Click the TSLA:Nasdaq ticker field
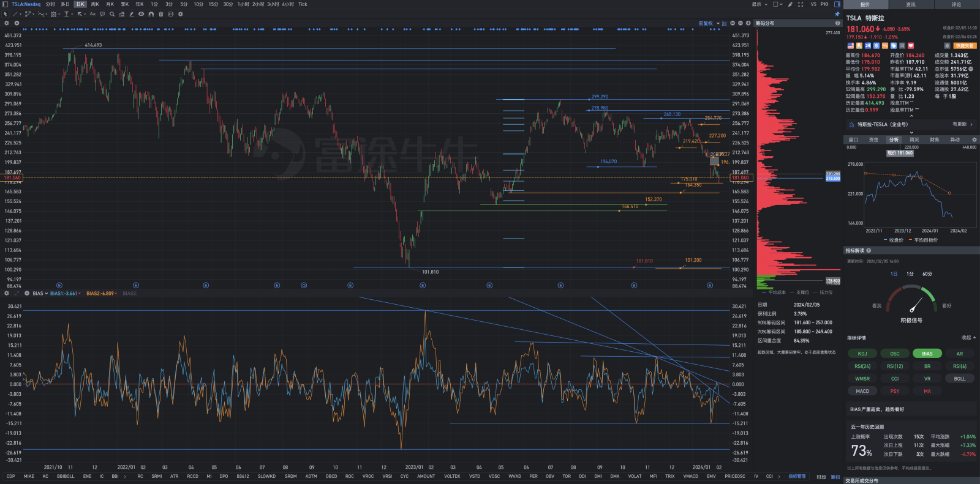 point(26,4)
